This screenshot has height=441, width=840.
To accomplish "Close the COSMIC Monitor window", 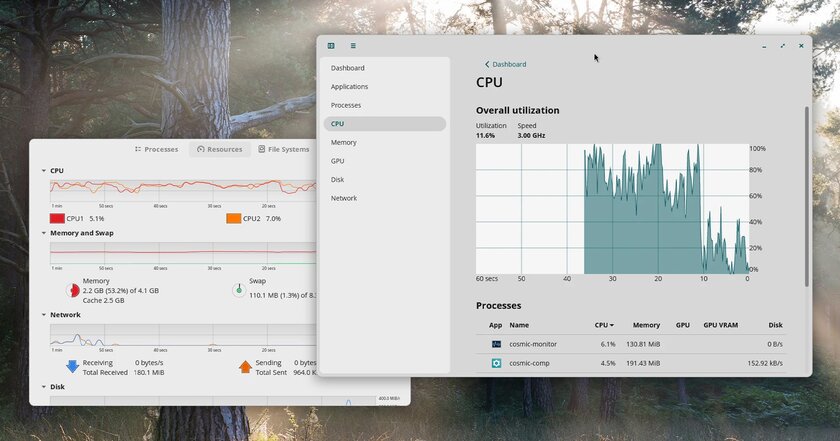I will pos(801,46).
